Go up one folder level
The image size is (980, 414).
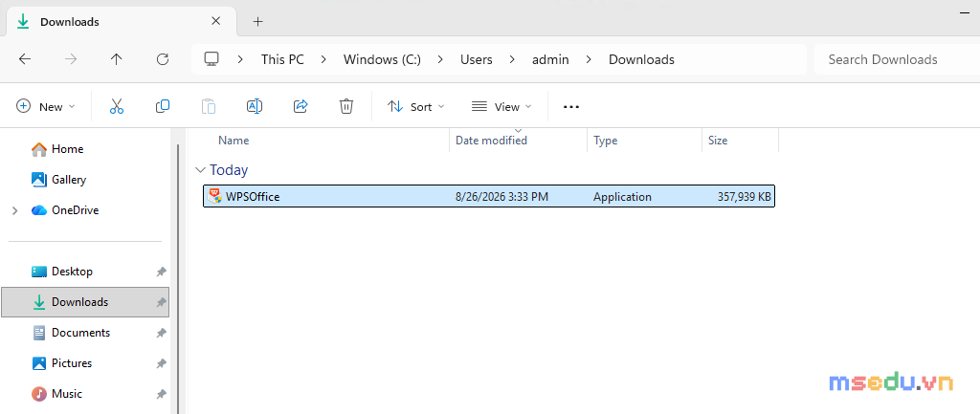tap(116, 59)
